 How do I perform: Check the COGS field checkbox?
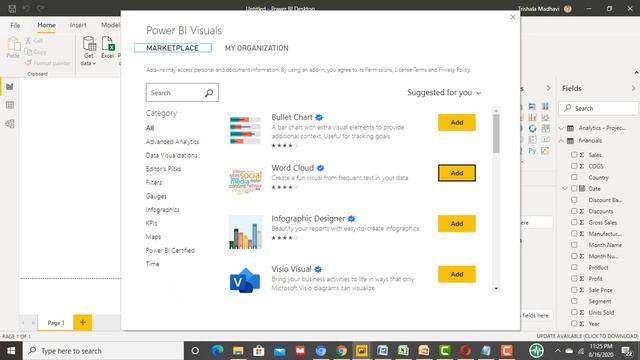coord(574,166)
